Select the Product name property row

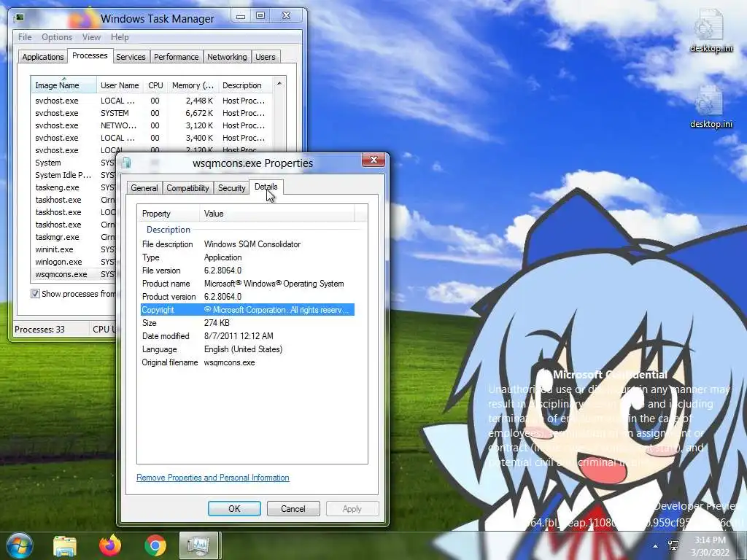[247, 284]
